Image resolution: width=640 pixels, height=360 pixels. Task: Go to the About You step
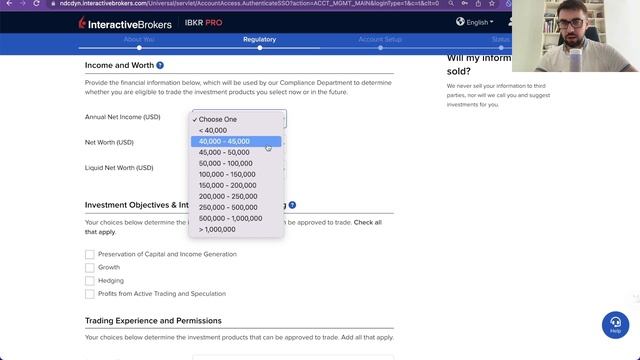click(x=139, y=40)
